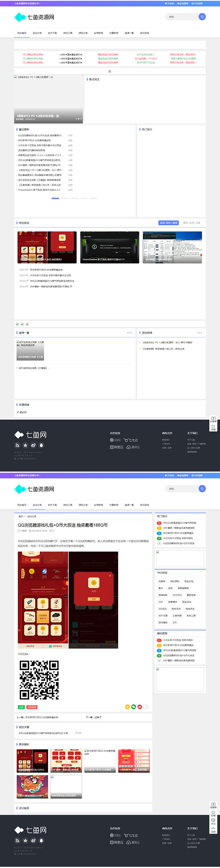Expand the three-dot menu of the 值得一看 panel
This screenshot has height=868, width=220.
click(129, 332)
